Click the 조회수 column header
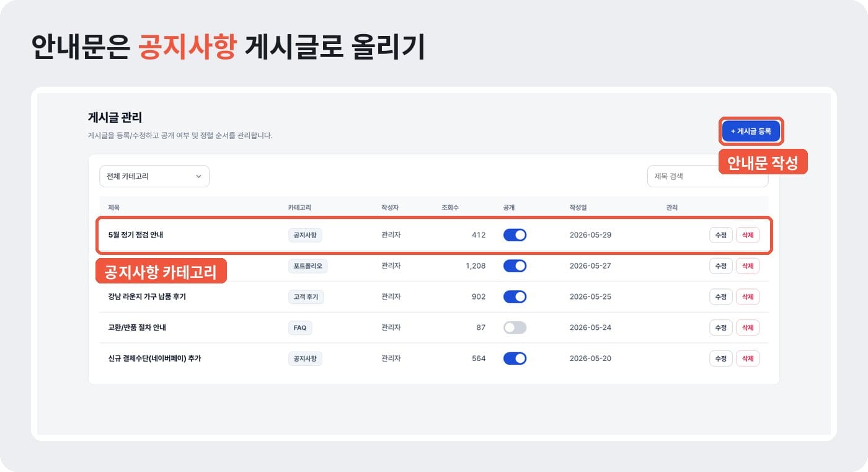Screen dimensions: 868x472 click(x=450, y=207)
